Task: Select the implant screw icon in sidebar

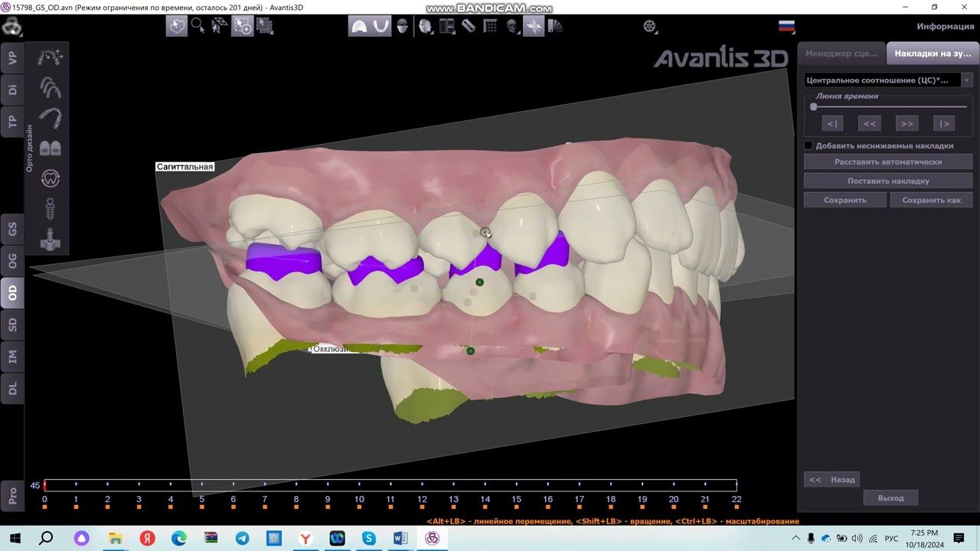Action: coord(50,208)
